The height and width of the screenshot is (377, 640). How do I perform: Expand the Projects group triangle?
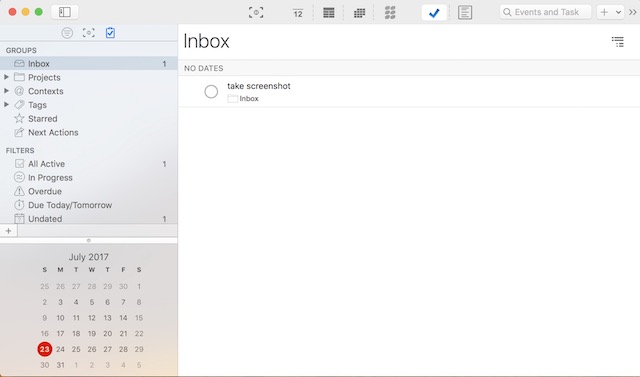[6, 77]
